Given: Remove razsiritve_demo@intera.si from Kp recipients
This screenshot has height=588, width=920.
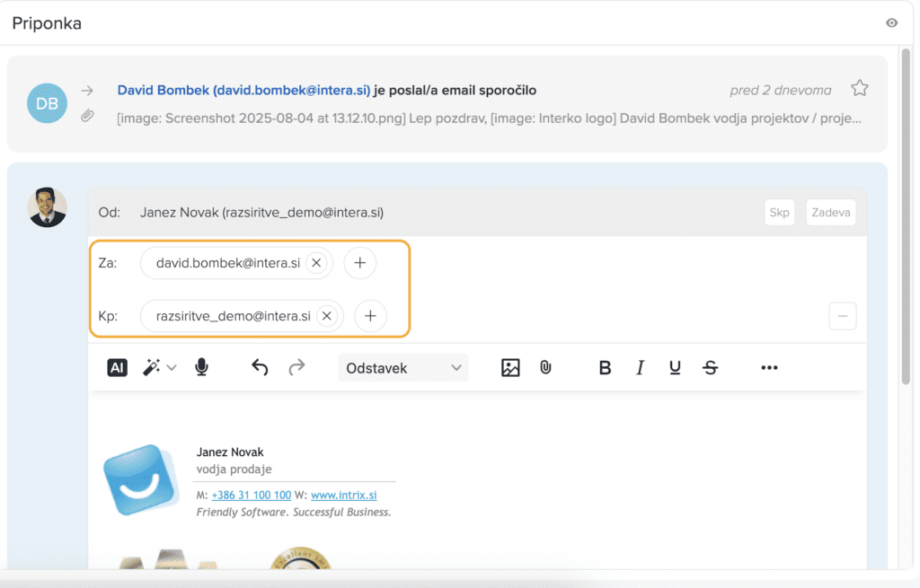Looking at the screenshot, I should pos(327,316).
